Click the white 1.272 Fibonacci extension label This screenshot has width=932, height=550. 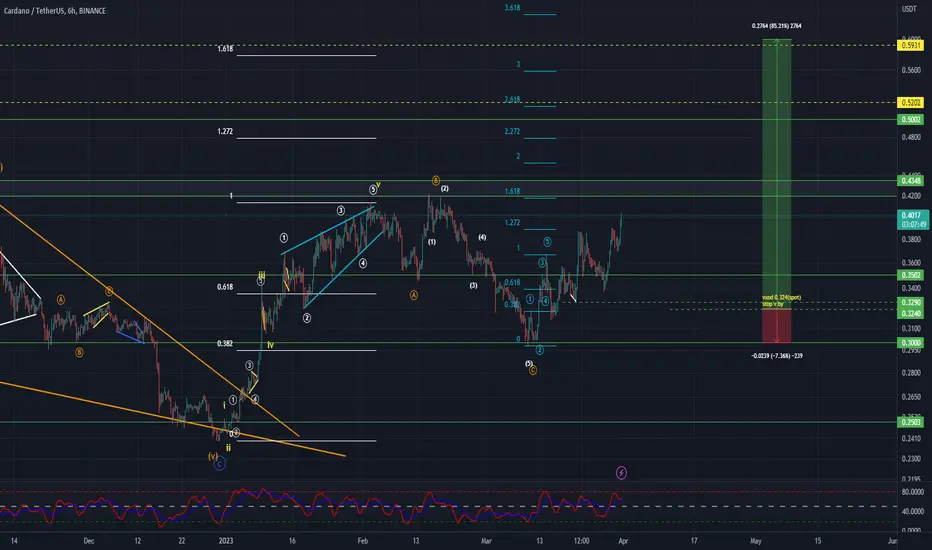pos(225,131)
